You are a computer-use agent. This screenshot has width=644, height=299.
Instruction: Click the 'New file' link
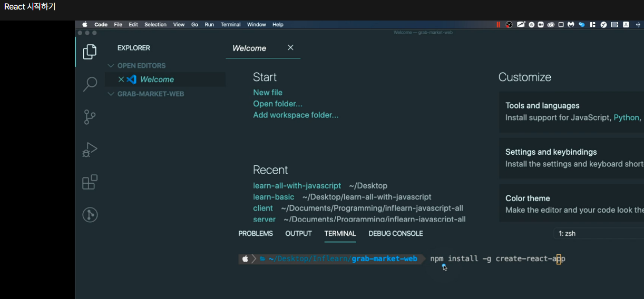[268, 92]
